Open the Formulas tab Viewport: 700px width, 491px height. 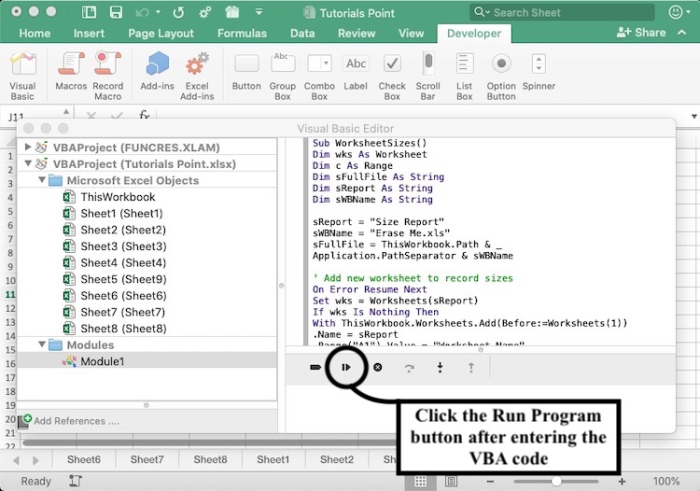click(242, 33)
